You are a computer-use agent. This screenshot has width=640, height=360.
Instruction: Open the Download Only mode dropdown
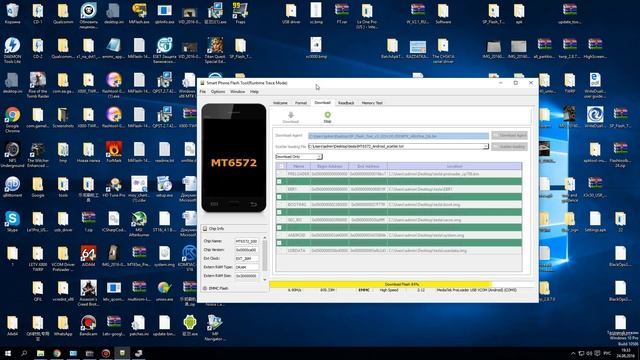click(x=299, y=157)
